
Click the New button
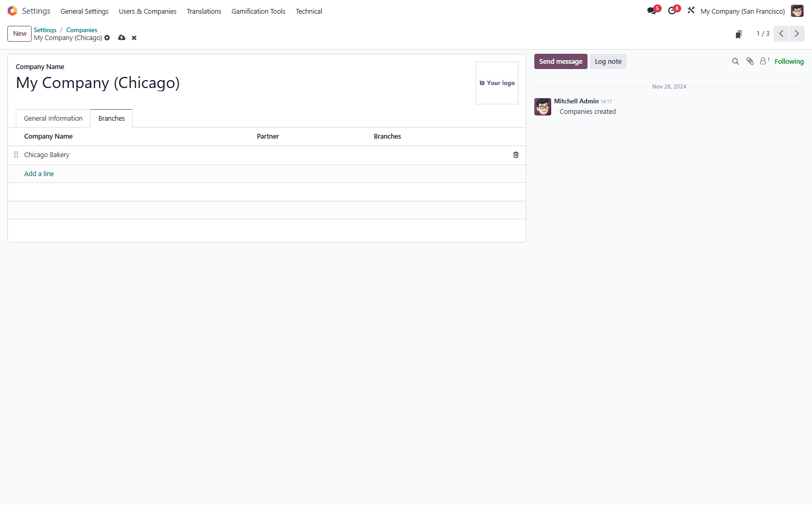click(x=19, y=34)
